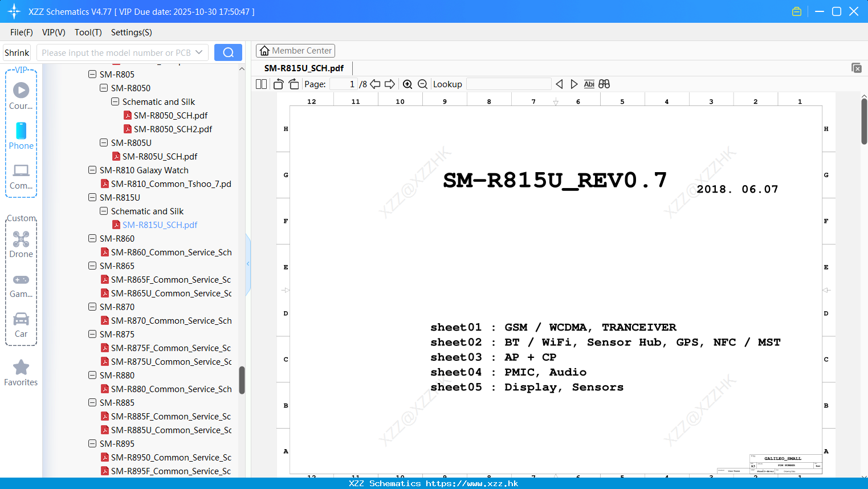Open SM-R8950_Common_Service file
The image size is (868, 489).
pyautogui.click(x=166, y=457)
